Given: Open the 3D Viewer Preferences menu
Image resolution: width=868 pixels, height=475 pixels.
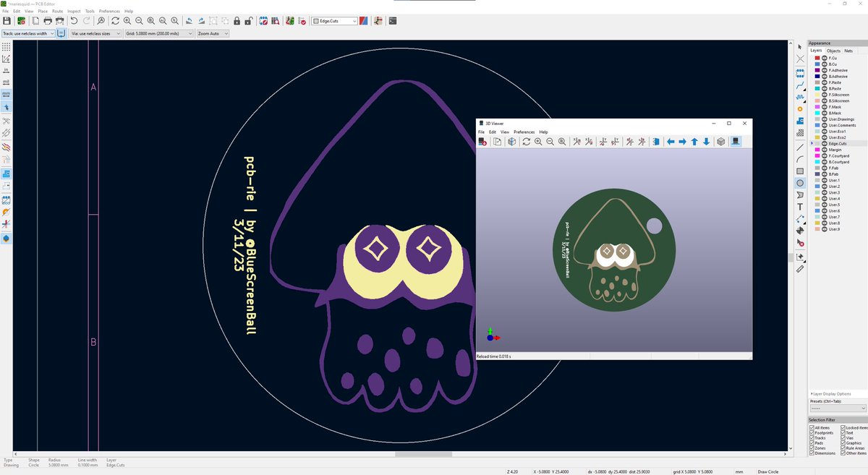Looking at the screenshot, I should (x=524, y=132).
